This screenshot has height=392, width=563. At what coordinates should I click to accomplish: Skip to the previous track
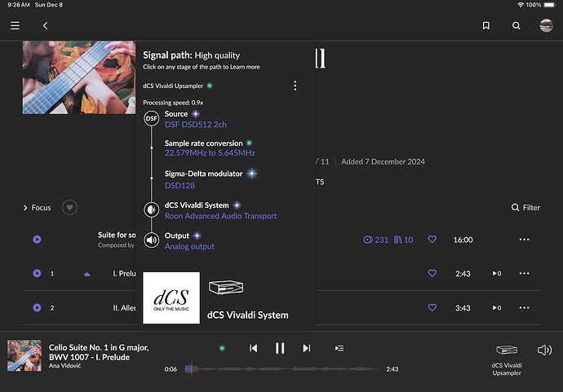tap(253, 348)
